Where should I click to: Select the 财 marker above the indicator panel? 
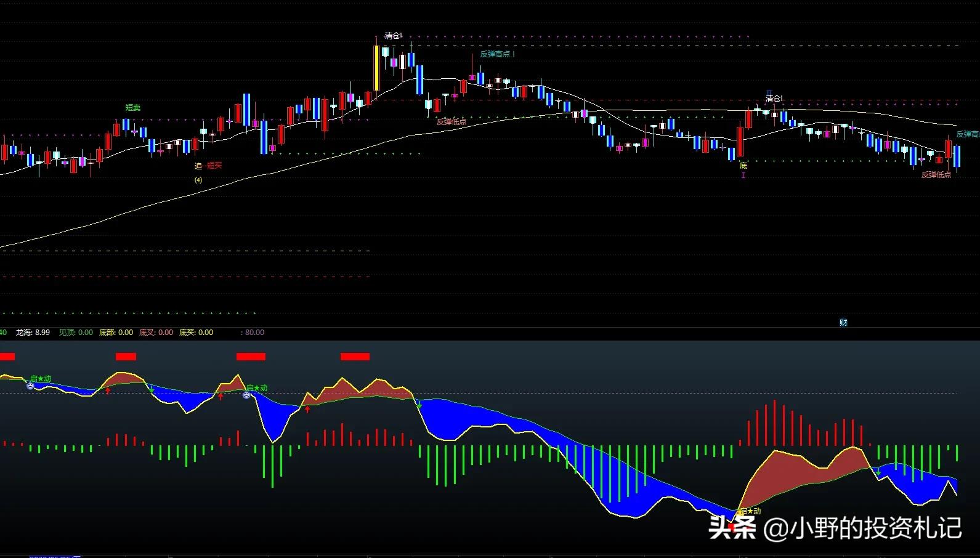tap(843, 323)
